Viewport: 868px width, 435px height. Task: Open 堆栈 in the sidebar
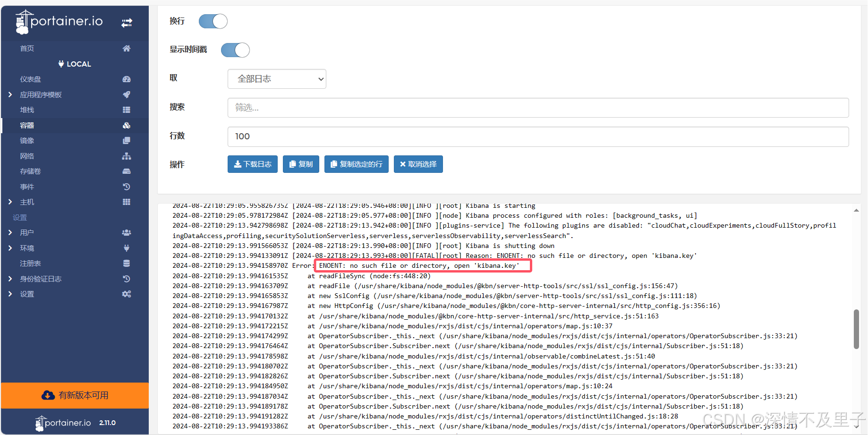pos(27,110)
